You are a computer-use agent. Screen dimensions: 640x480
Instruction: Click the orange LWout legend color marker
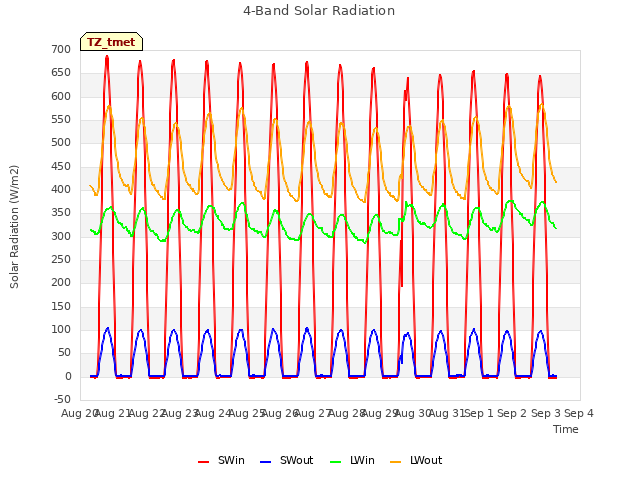coord(396,462)
